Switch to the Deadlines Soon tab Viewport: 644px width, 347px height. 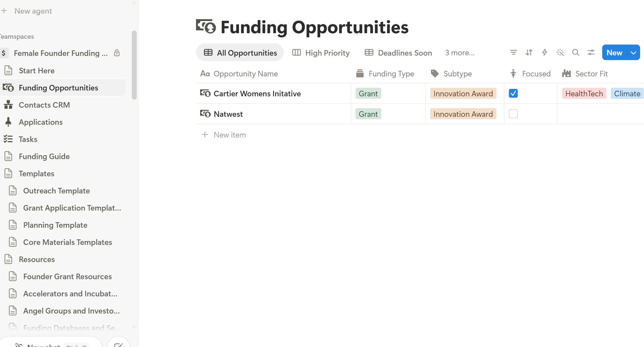pyautogui.click(x=398, y=53)
